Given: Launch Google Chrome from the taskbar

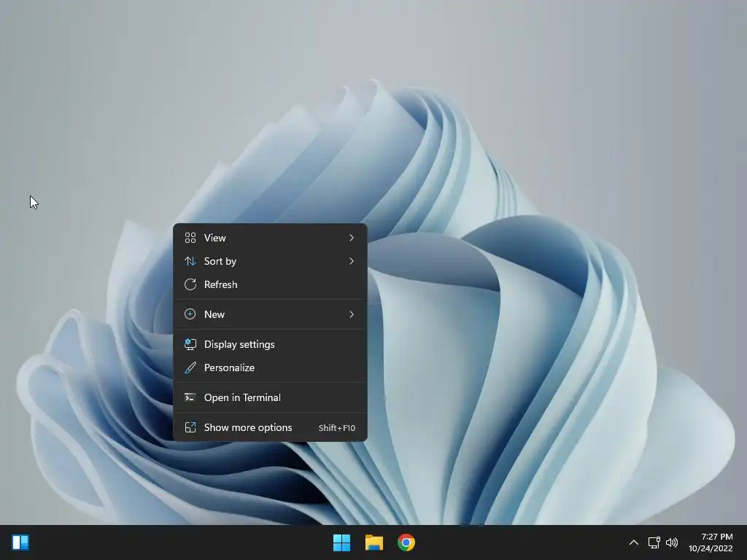Looking at the screenshot, I should pyautogui.click(x=406, y=542).
